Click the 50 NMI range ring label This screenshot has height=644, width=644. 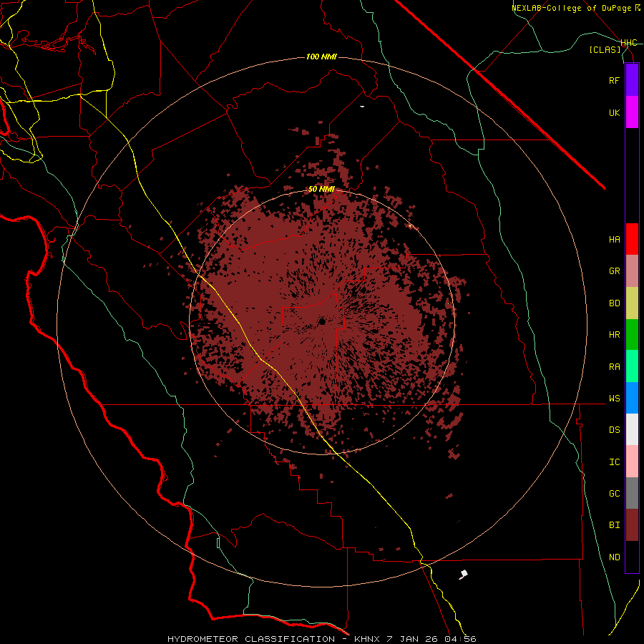321,189
